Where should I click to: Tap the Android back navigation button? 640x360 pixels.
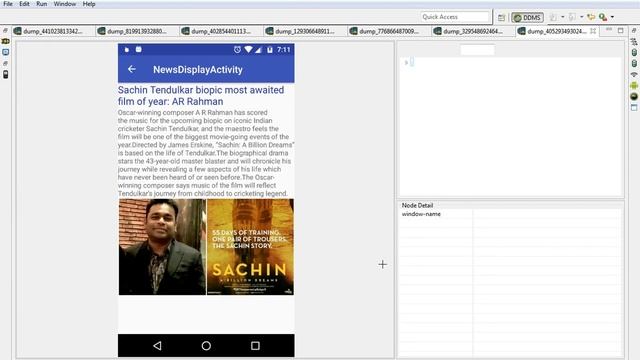157,346
